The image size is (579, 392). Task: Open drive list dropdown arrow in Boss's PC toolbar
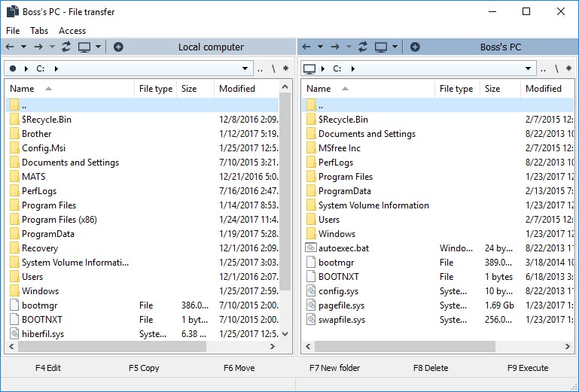395,47
